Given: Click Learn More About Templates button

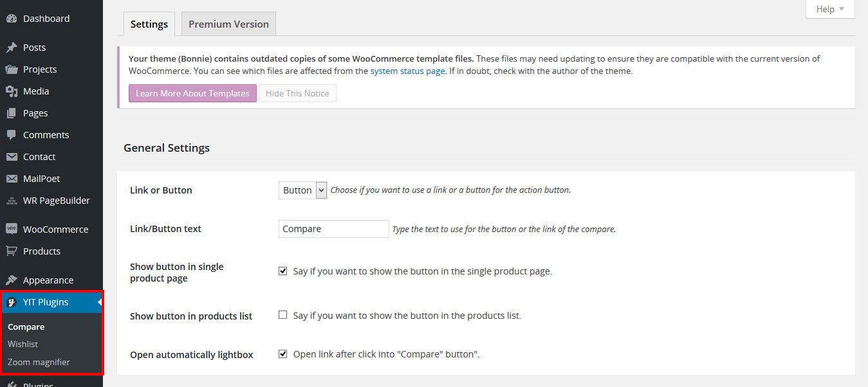Looking at the screenshot, I should [x=192, y=93].
